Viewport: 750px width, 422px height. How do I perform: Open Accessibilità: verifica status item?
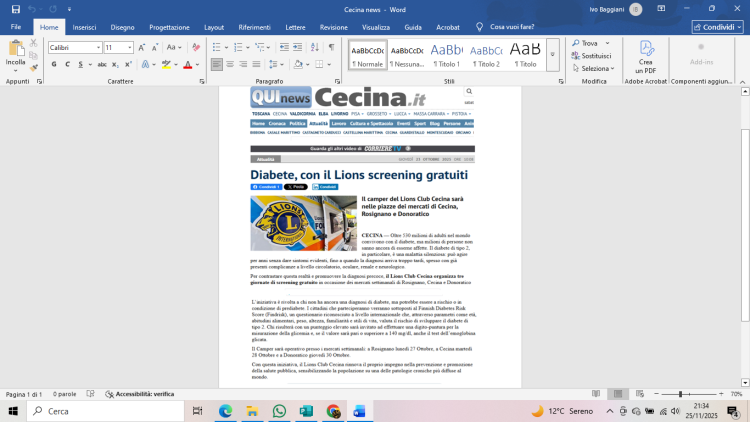[x=140, y=394]
